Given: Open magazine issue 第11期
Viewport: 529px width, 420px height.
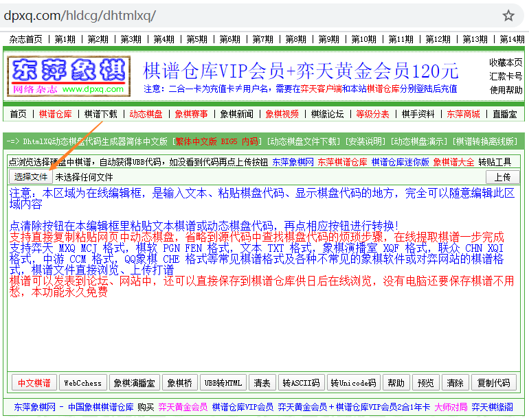Looking at the screenshot, I should coord(401,39).
